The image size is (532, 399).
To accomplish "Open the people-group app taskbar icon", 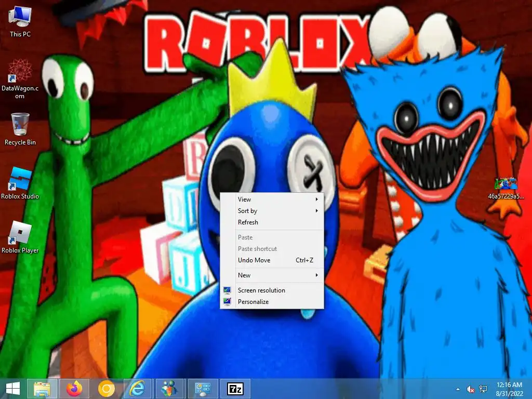I will 170,389.
